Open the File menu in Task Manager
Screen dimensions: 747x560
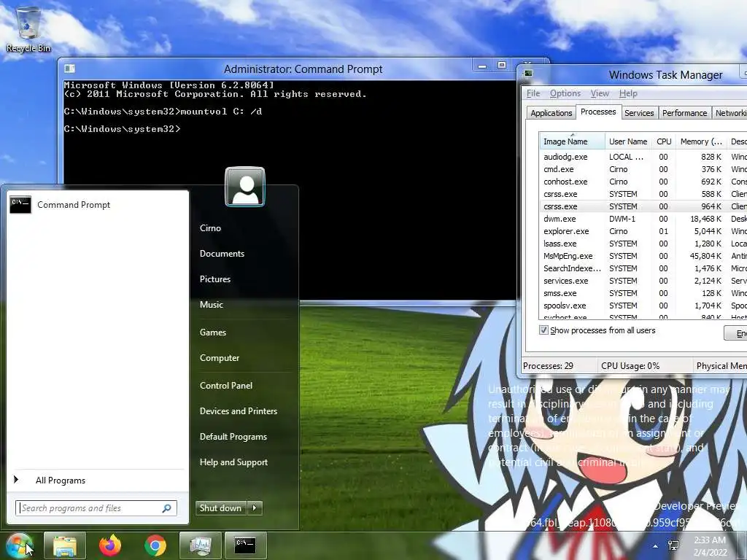pyautogui.click(x=533, y=93)
